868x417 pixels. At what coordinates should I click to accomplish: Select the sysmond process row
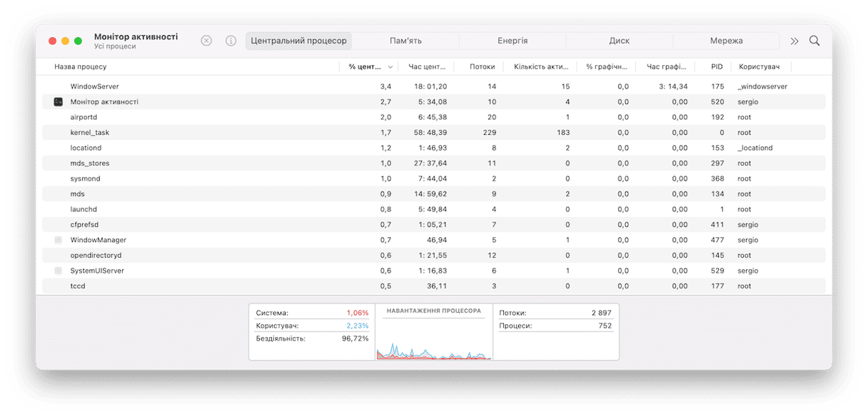pos(434,179)
